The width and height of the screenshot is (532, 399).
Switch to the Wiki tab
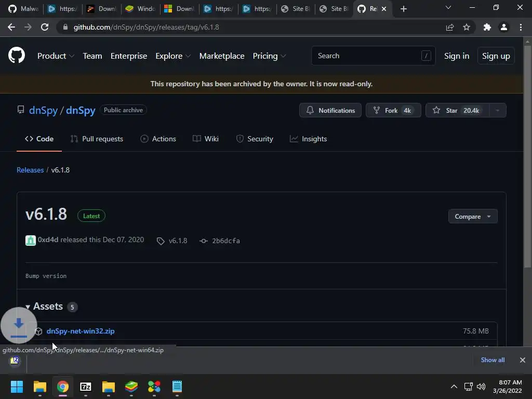pyautogui.click(x=206, y=139)
